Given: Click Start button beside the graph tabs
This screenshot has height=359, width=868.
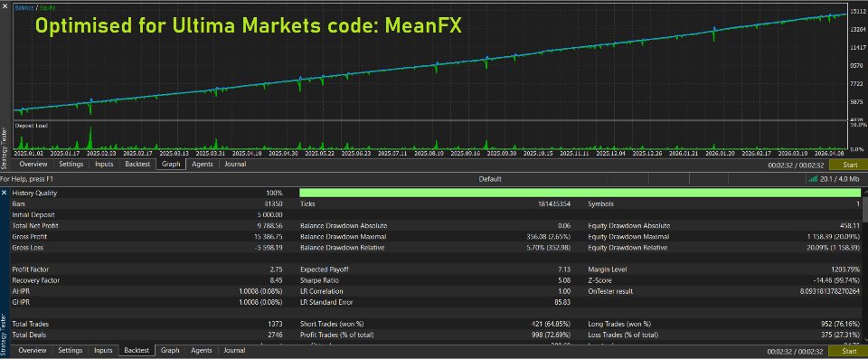Looking at the screenshot, I should [x=850, y=165].
